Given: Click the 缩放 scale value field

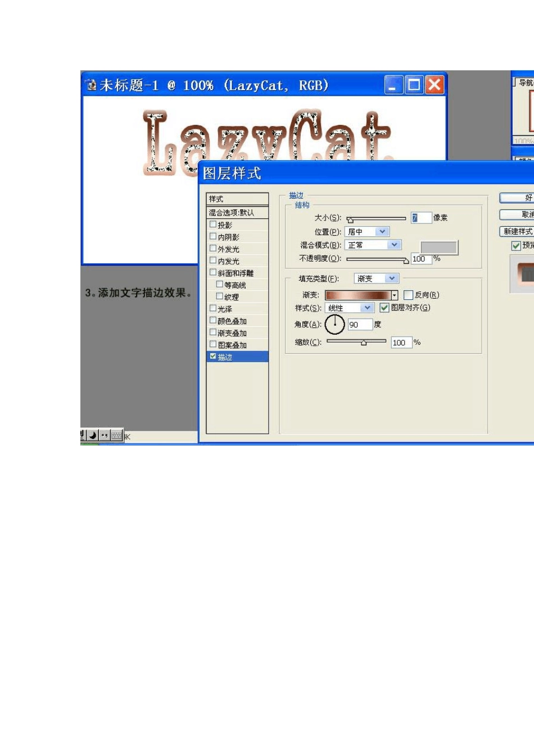Looking at the screenshot, I should 401,342.
